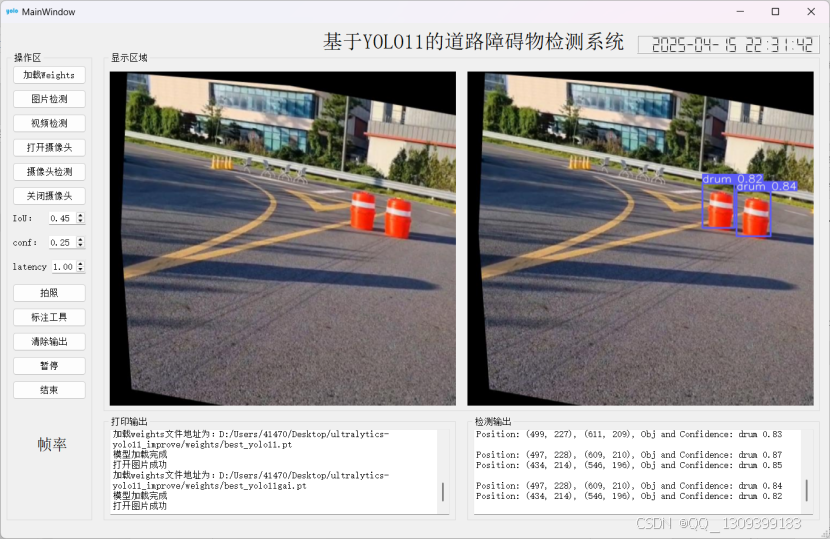
Task: Close the MainWindow window
Action: click(811, 12)
